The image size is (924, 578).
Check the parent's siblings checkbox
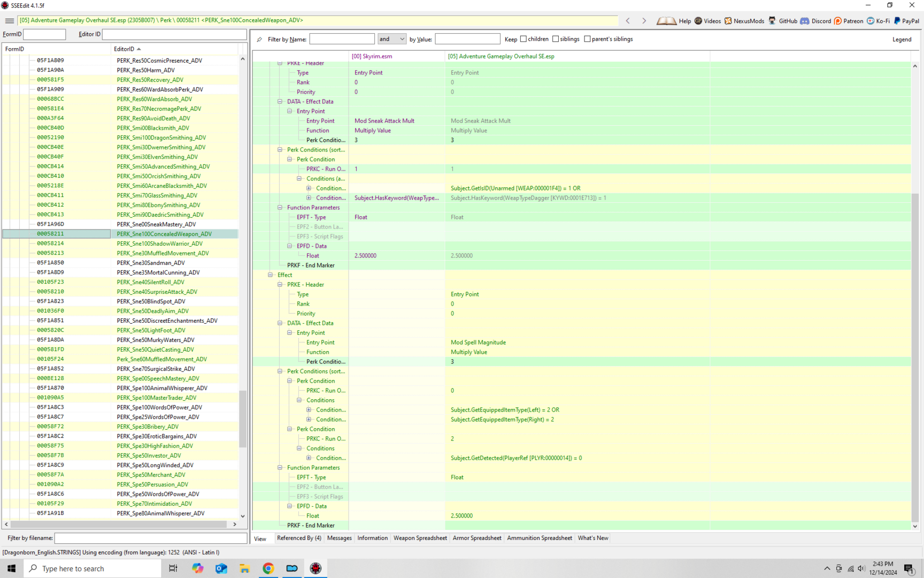587,39
